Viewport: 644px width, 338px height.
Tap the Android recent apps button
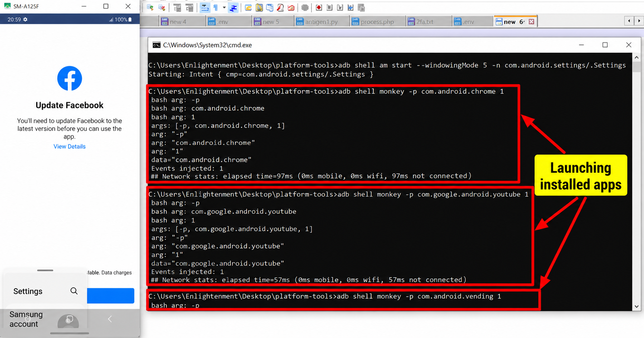click(x=69, y=320)
